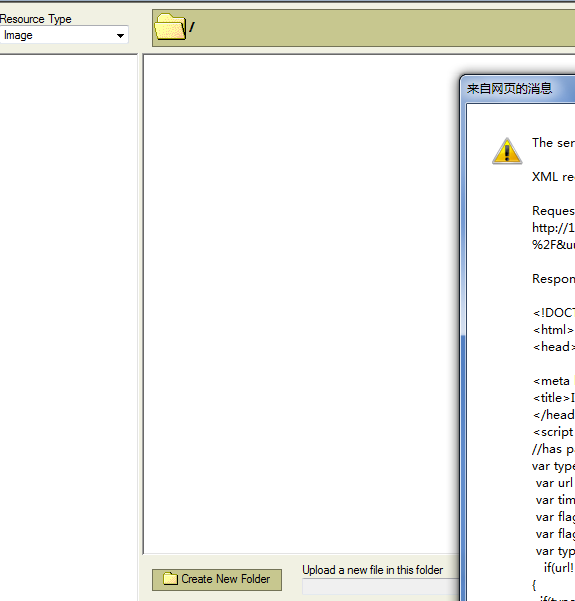This screenshot has width=575, height=601.
Task: Click the Resource Type label
Action: coord(36,19)
